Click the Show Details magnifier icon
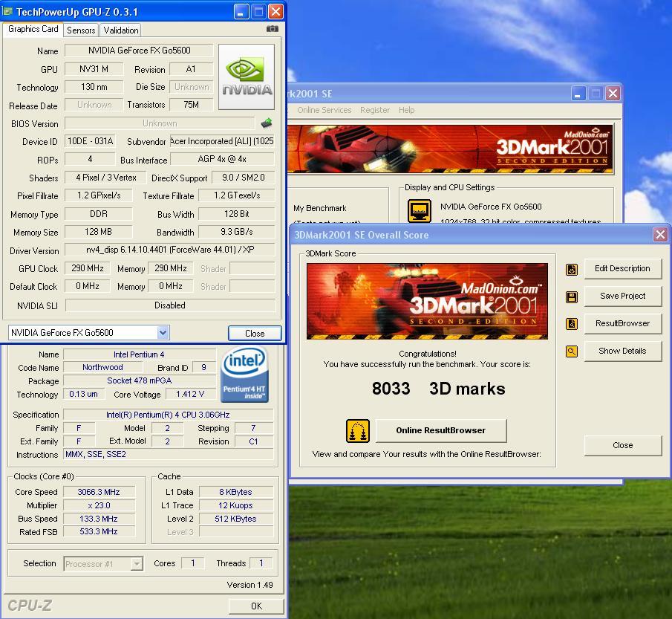Viewport: 672px width, 619px height. point(572,351)
